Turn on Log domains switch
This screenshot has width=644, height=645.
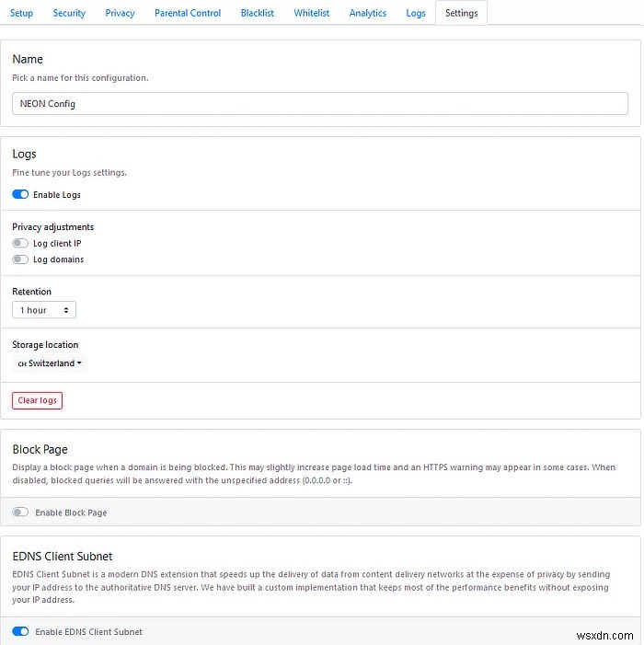click(20, 259)
